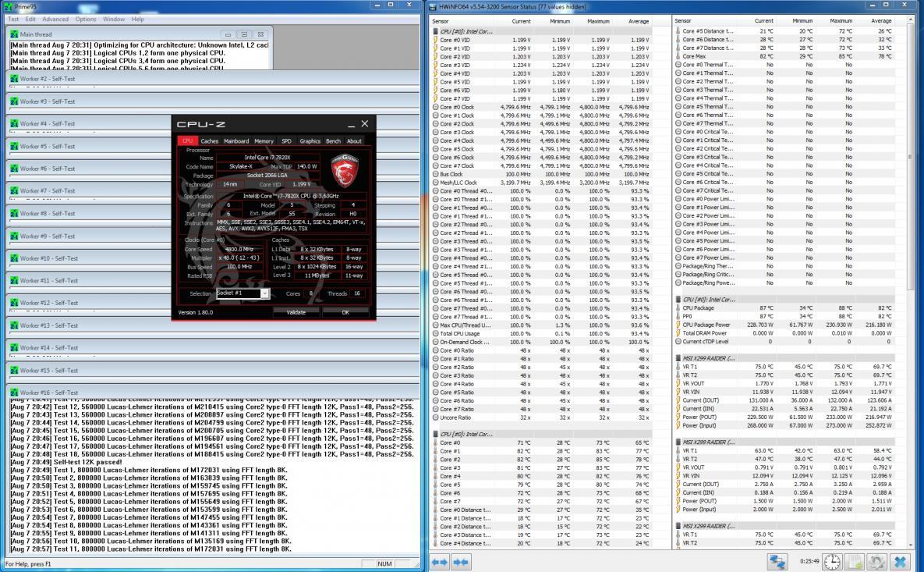The height and width of the screenshot is (572, 924).
Task: Click the CPU Package Power sensor row
Action: 784,325
